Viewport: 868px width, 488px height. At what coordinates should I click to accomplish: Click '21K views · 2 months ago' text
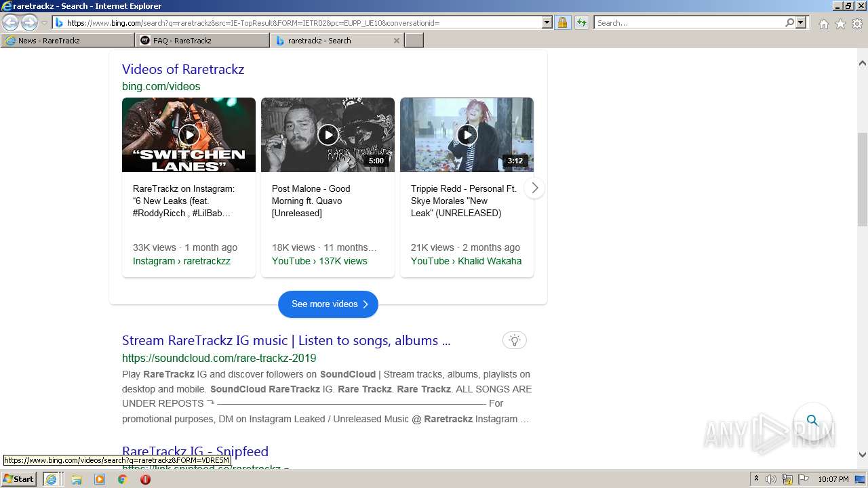[465, 247]
